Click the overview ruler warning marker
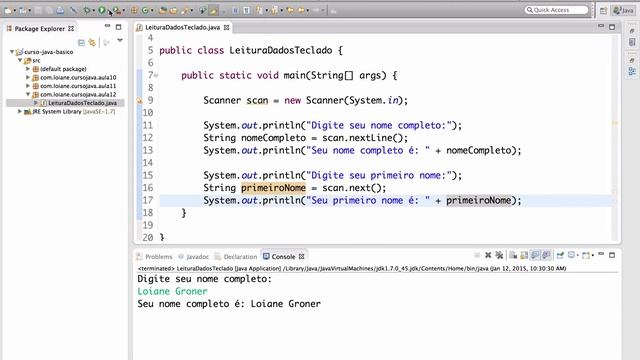This screenshot has width=640, height=360. tap(614, 122)
